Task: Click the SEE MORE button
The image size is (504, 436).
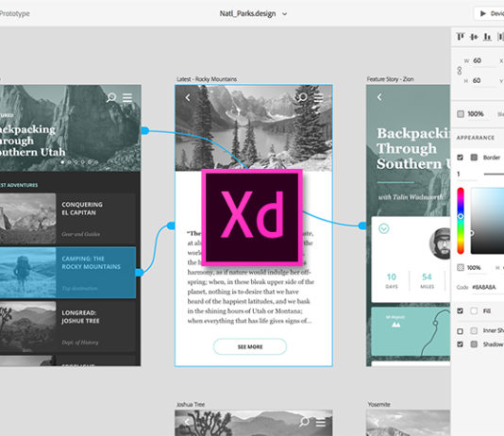Action: tap(250, 346)
